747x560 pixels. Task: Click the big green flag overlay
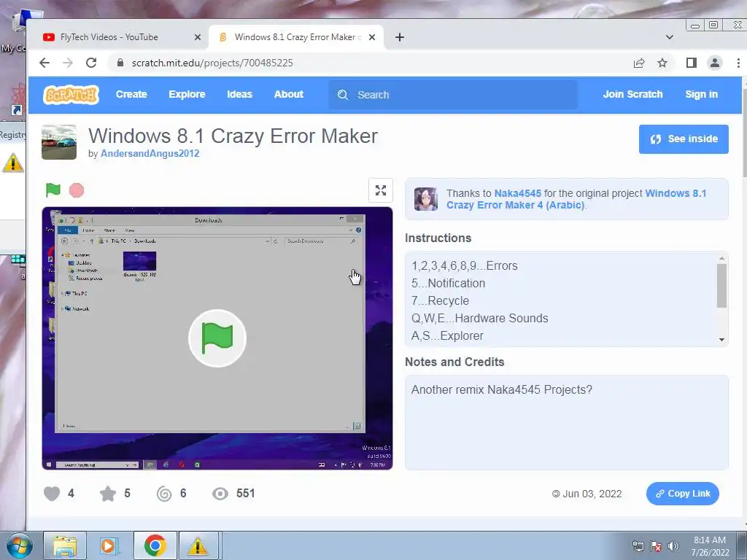point(217,338)
